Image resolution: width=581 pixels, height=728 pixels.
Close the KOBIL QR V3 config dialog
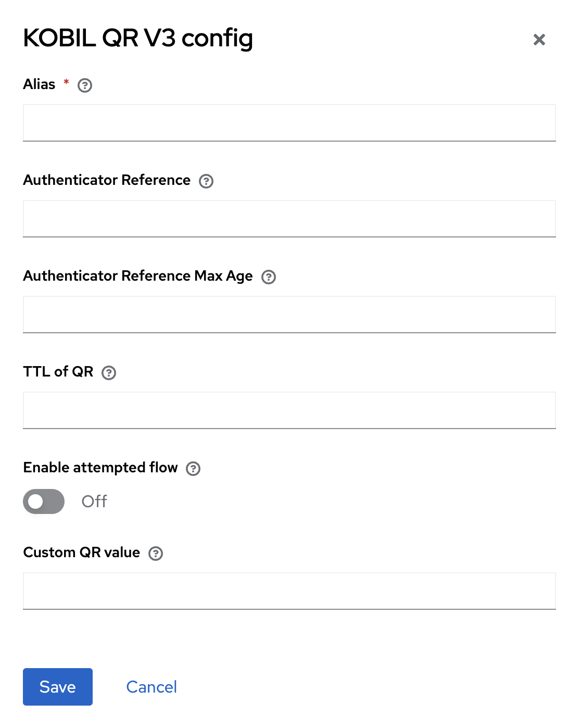tap(539, 40)
